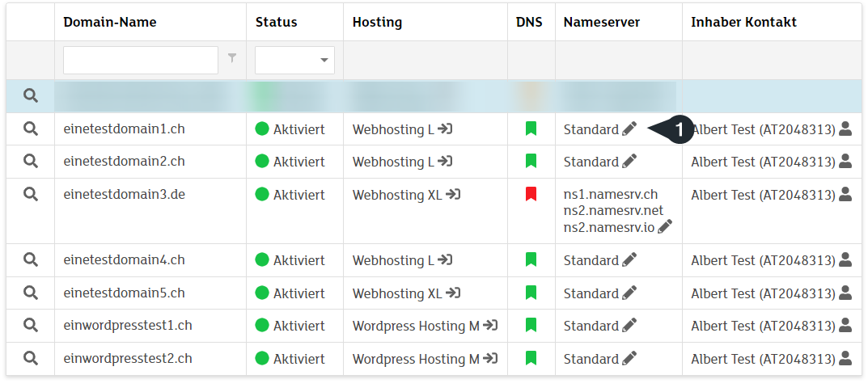Edit nameserver of einetestdomain1.ch with pencil

point(629,129)
